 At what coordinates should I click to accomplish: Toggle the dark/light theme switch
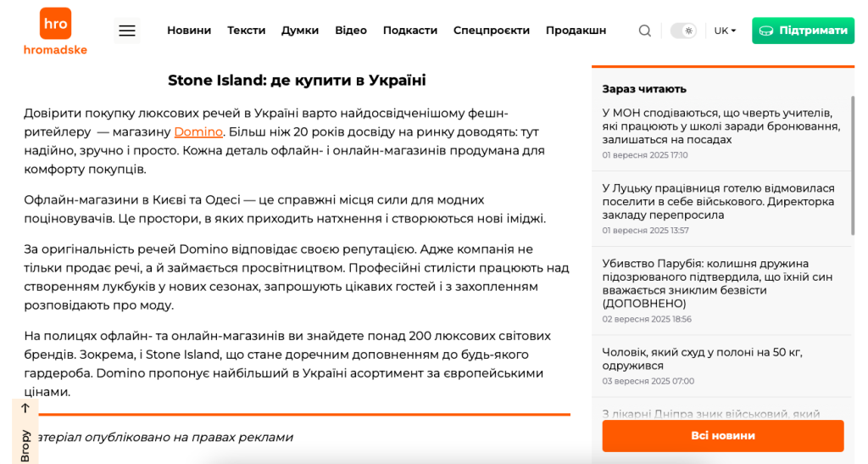683,31
